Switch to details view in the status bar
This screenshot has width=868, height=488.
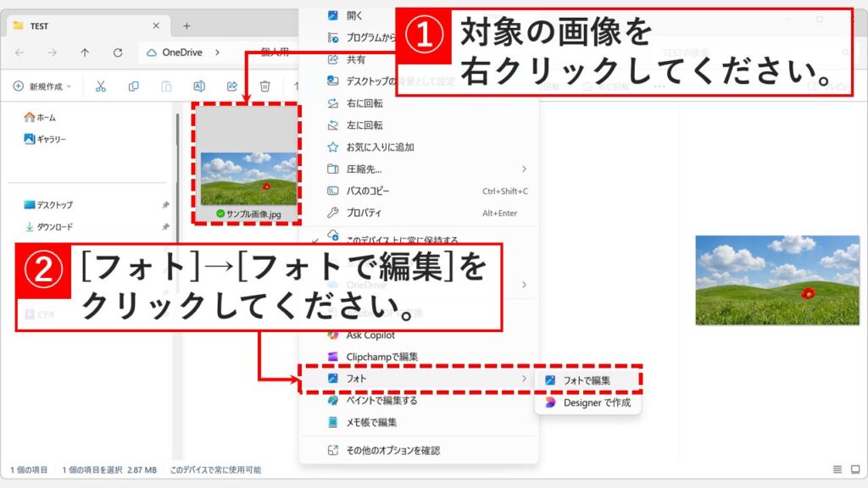coord(837,469)
